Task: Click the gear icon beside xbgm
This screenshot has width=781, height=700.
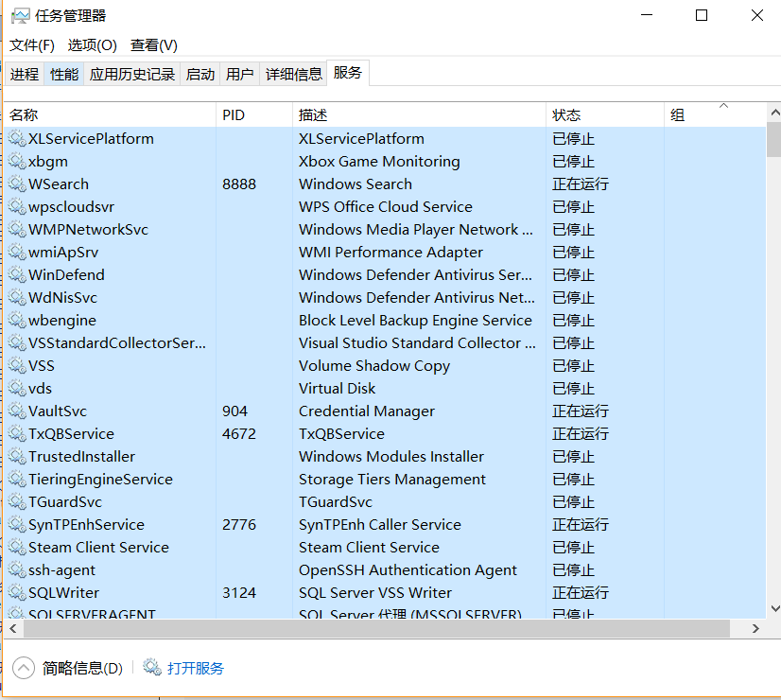Action: (x=17, y=161)
